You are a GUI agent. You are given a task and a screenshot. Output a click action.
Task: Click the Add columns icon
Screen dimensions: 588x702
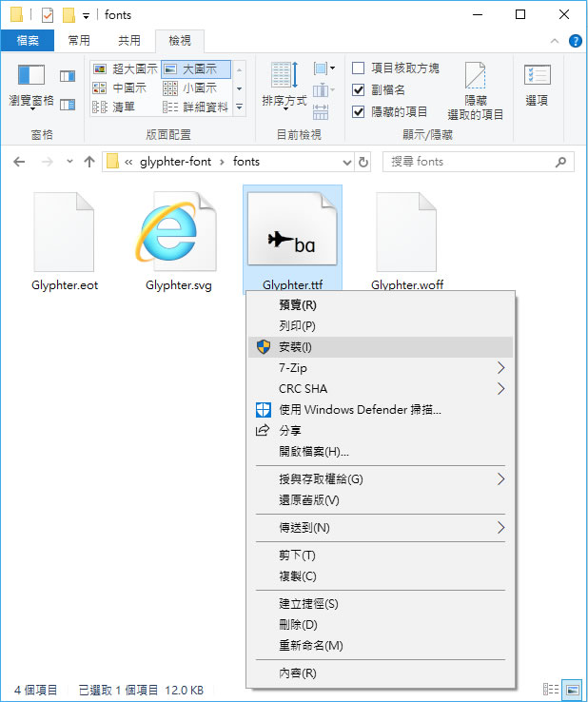[x=324, y=90]
